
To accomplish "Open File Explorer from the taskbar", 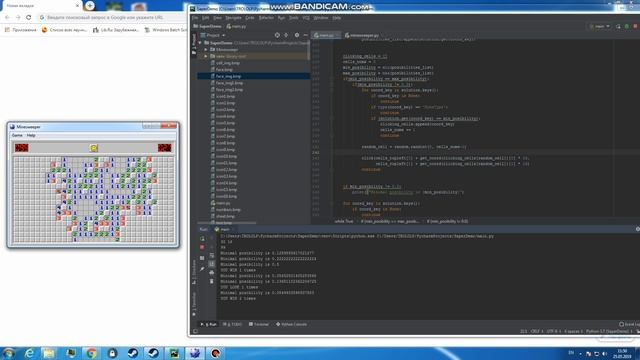I will point(49,353).
